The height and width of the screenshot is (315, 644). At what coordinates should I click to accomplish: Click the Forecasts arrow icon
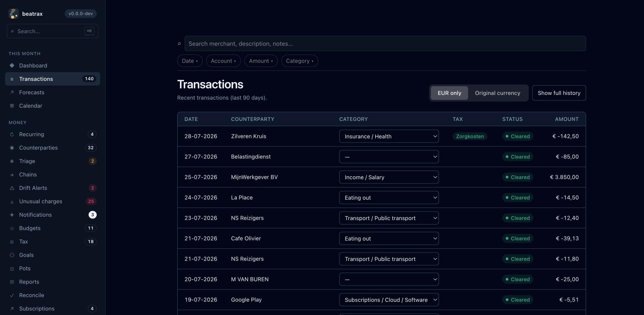pyautogui.click(x=12, y=92)
